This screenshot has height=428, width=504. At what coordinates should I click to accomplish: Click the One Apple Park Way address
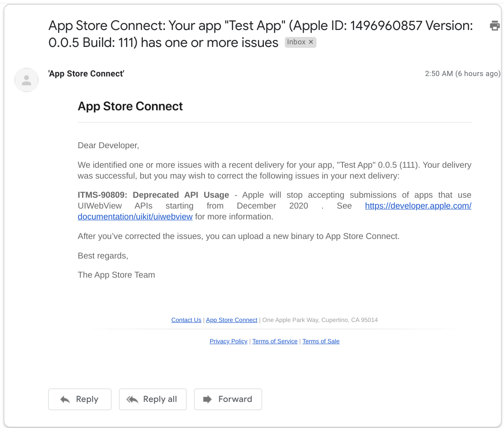[320, 320]
